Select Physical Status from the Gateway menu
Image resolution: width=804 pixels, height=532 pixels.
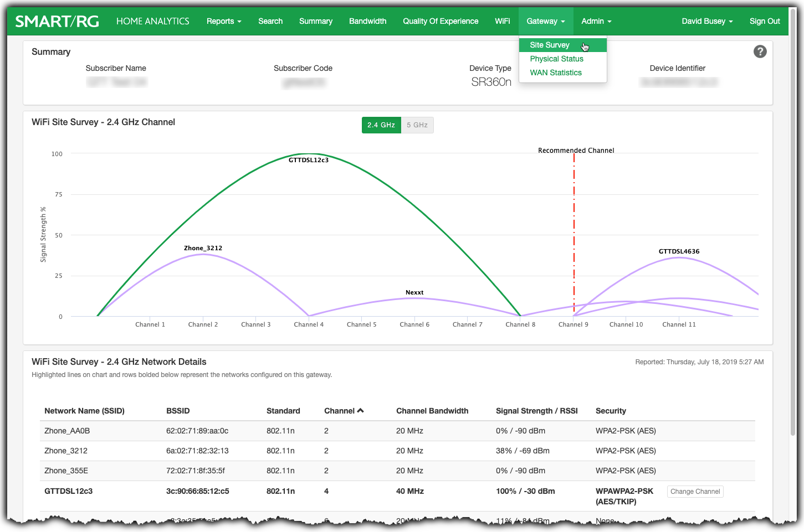click(556, 59)
